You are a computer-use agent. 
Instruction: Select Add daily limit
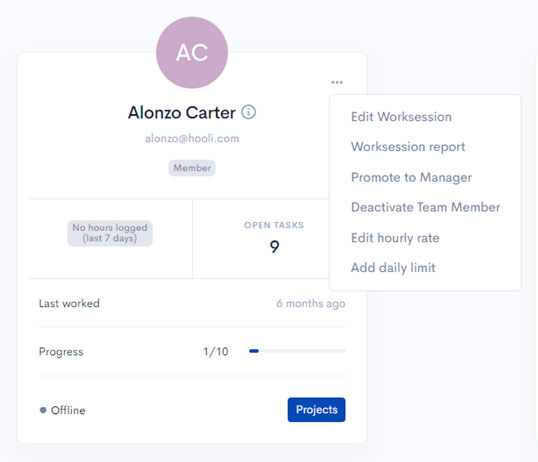(x=393, y=268)
